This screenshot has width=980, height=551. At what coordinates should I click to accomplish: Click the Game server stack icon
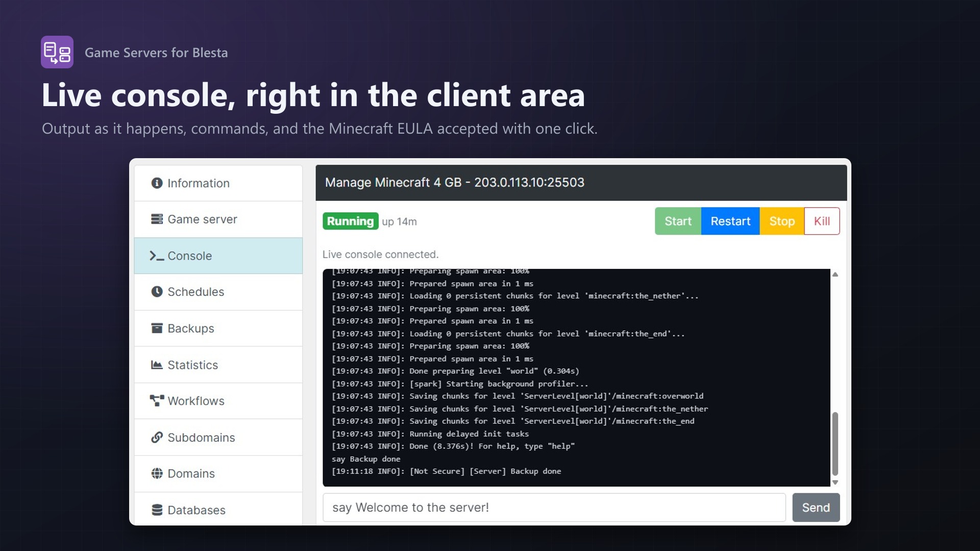157,219
